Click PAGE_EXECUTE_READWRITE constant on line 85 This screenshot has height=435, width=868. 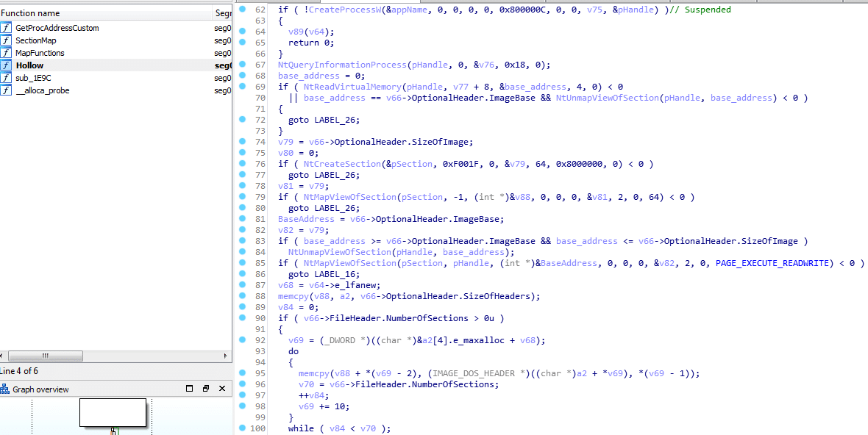click(x=773, y=262)
